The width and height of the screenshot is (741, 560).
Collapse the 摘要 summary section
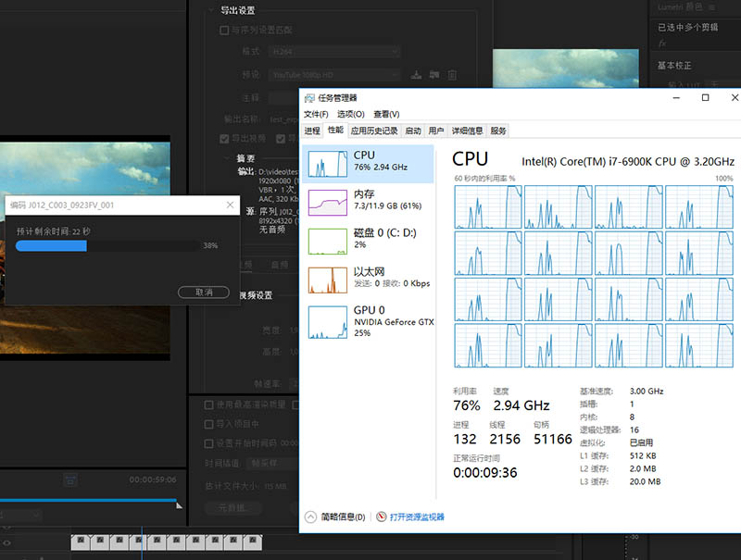(227, 158)
